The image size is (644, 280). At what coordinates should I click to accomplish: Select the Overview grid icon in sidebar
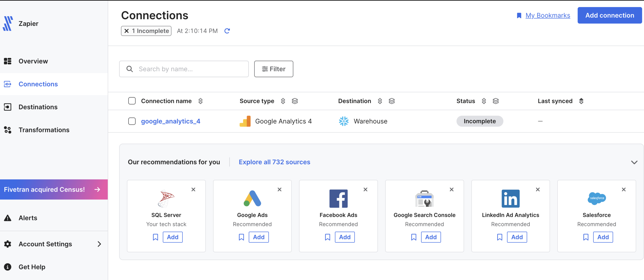[8, 61]
